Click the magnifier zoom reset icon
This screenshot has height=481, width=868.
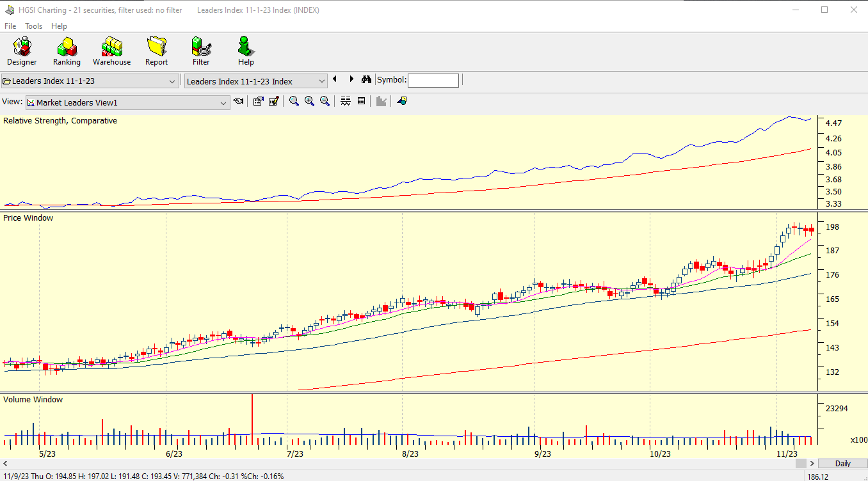pyautogui.click(x=294, y=101)
